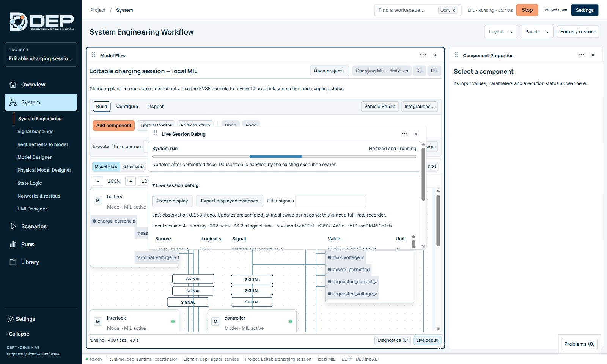Stop the running MIL simulation

pyautogui.click(x=527, y=10)
